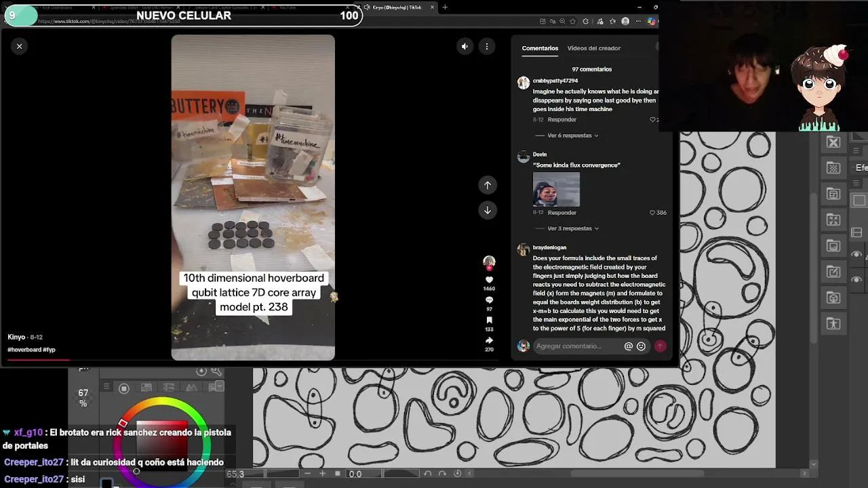Share the video with the arrow icon

pos(489,341)
